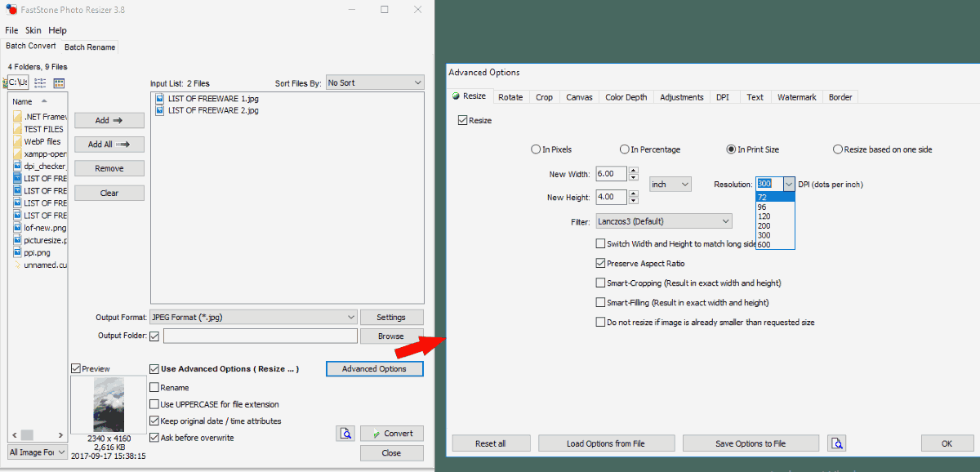This screenshot has height=472, width=980.
Task: Enable Use UPPERCASE for file extension
Action: click(154, 404)
